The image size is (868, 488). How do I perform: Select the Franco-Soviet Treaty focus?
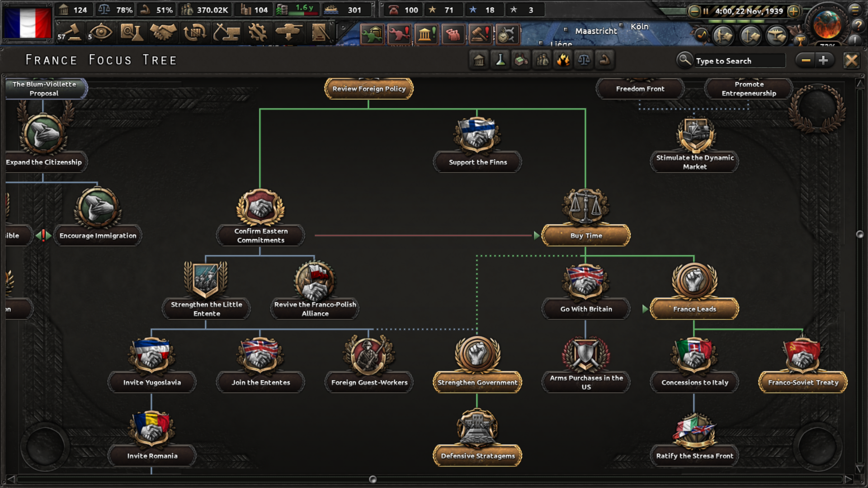pos(803,382)
